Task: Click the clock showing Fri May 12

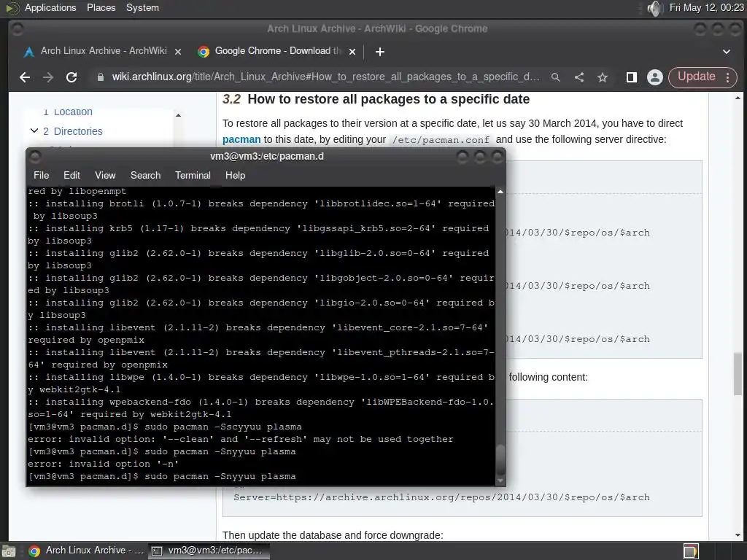Action: pyautogui.click(x=706, y=7)
